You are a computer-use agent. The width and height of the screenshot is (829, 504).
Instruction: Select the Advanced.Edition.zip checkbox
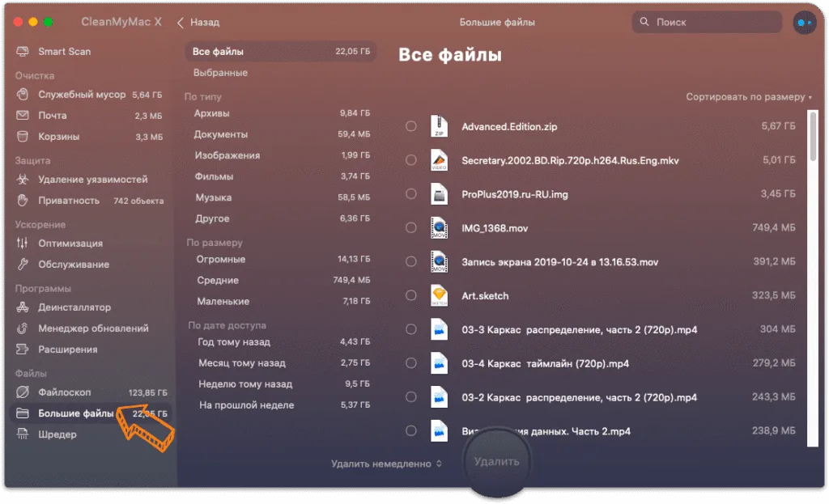(410, 126)
